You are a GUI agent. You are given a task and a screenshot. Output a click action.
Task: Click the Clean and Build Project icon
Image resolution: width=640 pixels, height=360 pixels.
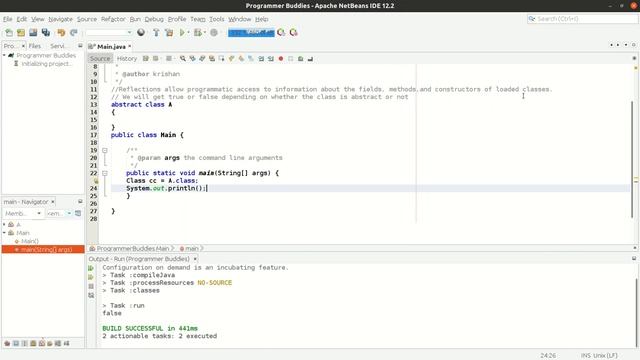169,33
